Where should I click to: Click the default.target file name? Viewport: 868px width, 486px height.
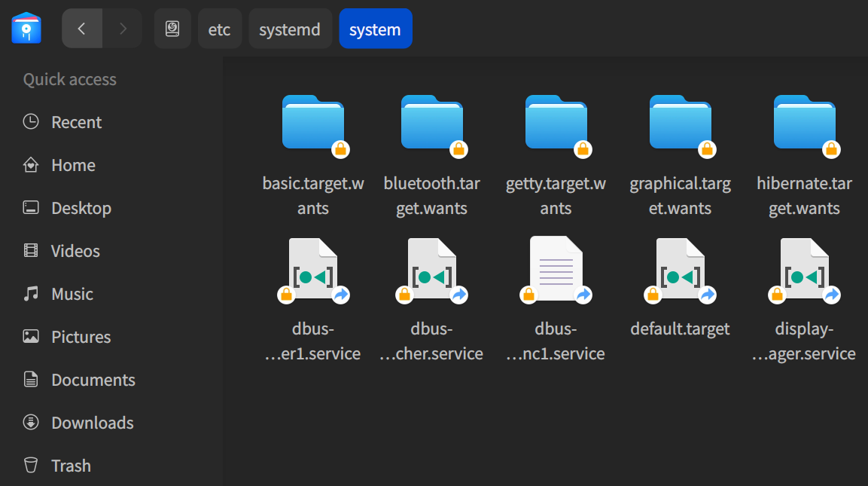pyautogui.click(x=680, y=329)
